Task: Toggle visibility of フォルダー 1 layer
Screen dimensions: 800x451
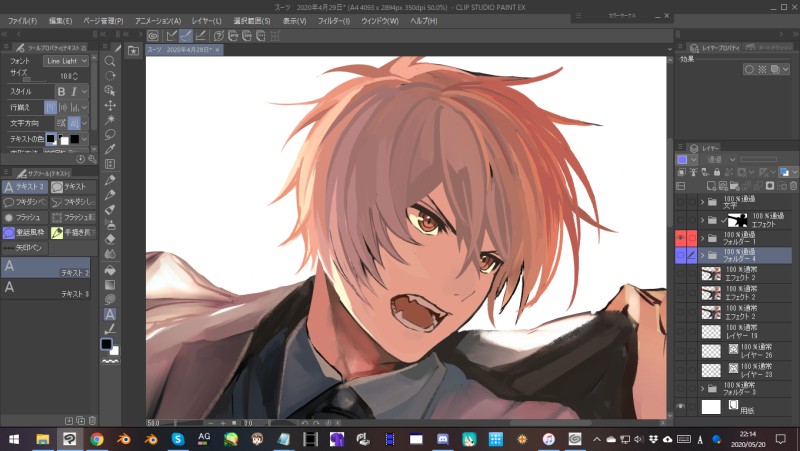Action: coord(680,238)
